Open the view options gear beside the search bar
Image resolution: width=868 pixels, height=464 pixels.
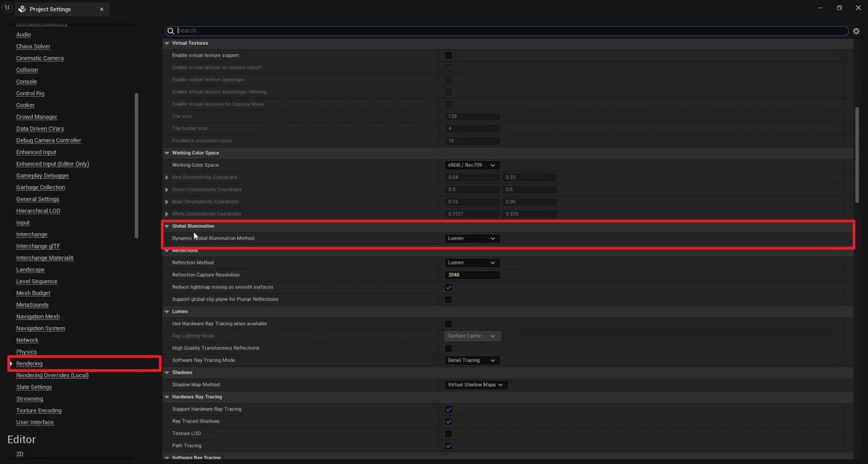[856, 31]
